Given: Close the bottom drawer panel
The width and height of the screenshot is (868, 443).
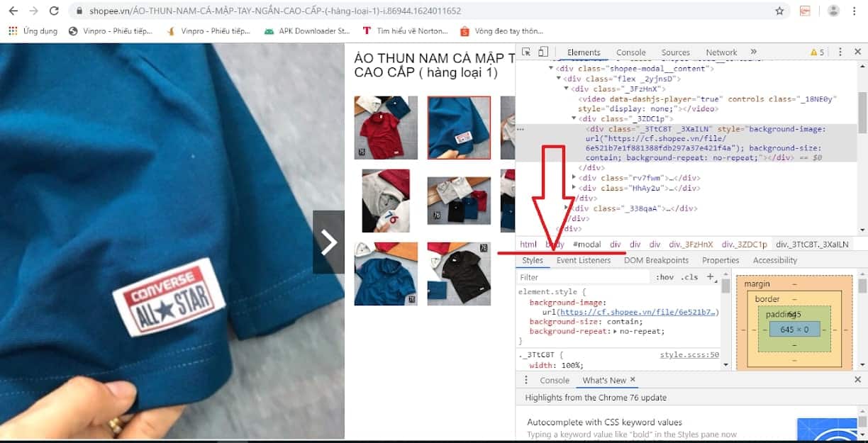Looking at the screenshot, I should pyautogui.click(x=857, y=380).
